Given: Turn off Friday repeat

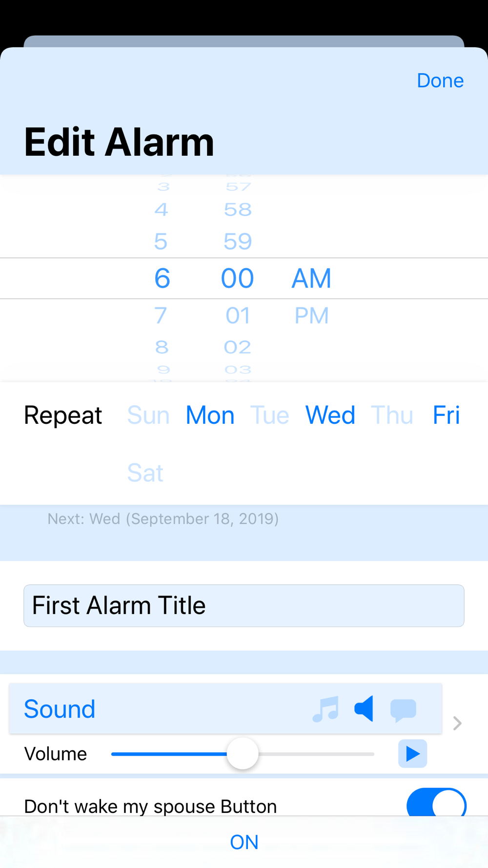Looking at the screenshot, I should point(446,415).
